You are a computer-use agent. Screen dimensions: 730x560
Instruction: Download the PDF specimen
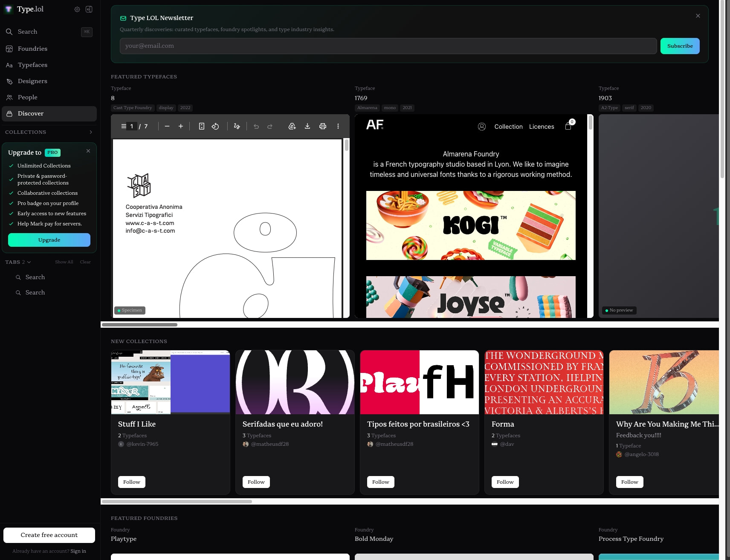[x=307, y=126]
